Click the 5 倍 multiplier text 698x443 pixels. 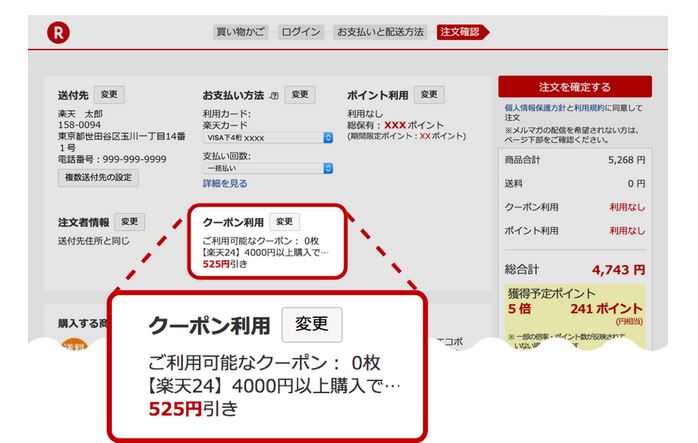point(519,309)
